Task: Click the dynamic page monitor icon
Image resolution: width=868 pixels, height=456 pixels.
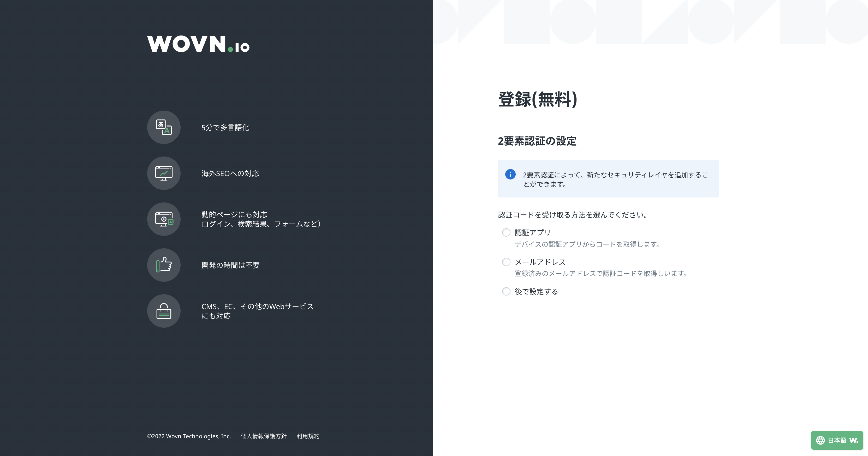Action: point(164,219)
